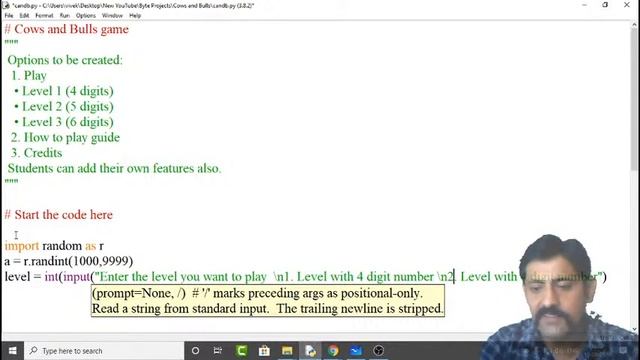This screenshot has height=360, width=640.
Task: Click the "2. How to play guide" line
Action: [65, 138]
